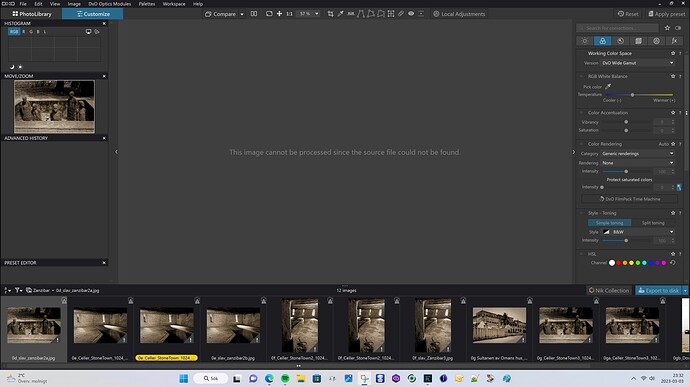
Task: Open the Palettes menu
Action: 147,4
